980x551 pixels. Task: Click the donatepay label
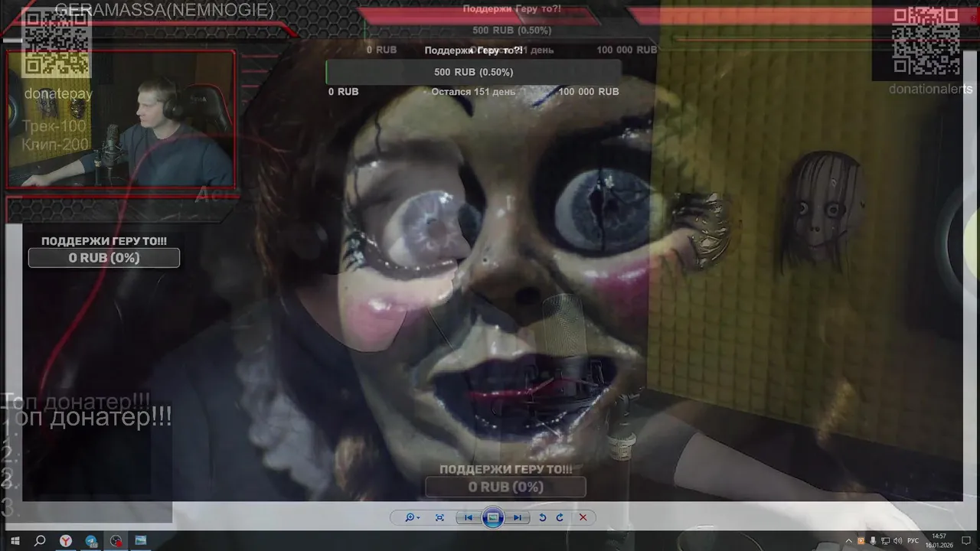coord(58,93)
